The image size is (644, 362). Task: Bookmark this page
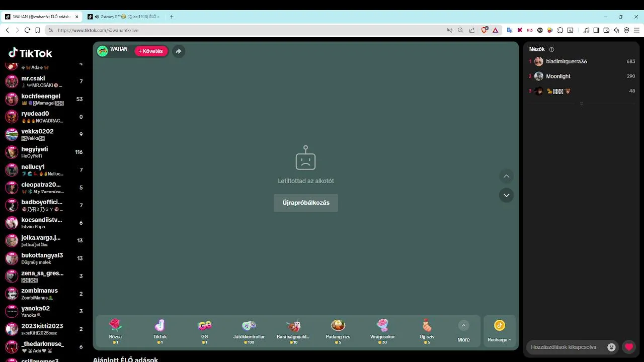(37, 30)
